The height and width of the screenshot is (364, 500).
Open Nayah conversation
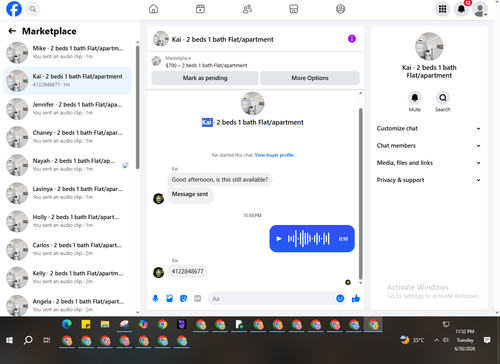67,165
